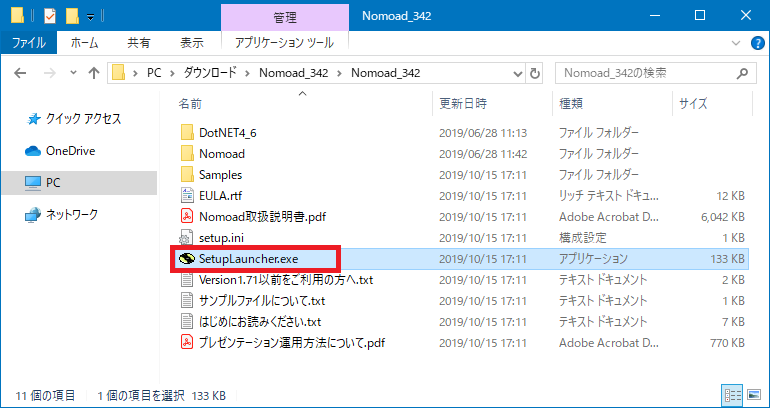Click the Nomoad取扱説明書.pdf Acrobat icon
This screenshot has height=408, width=770.
187,217
